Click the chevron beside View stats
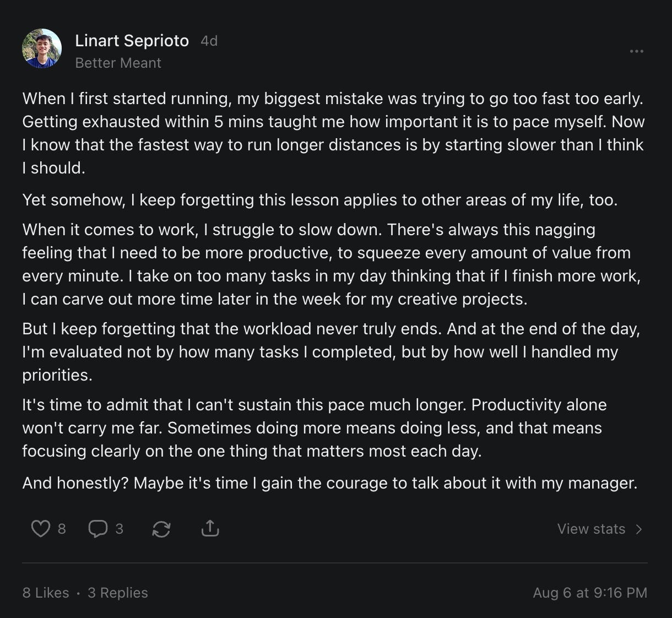The image size is (672, 618). [639, 529]
